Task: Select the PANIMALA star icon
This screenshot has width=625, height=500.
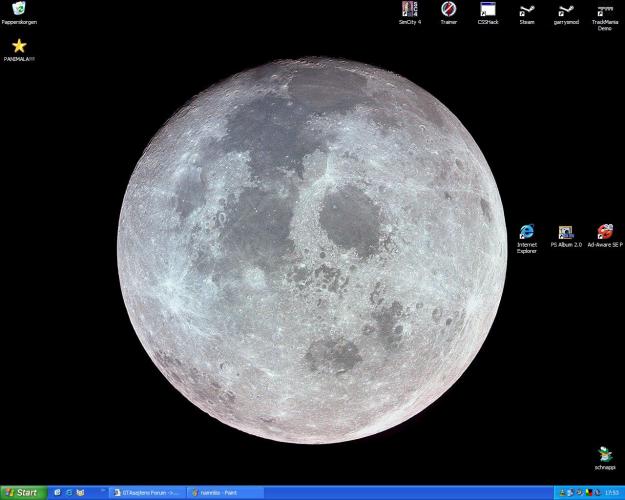Action: [x=18, y=46]
